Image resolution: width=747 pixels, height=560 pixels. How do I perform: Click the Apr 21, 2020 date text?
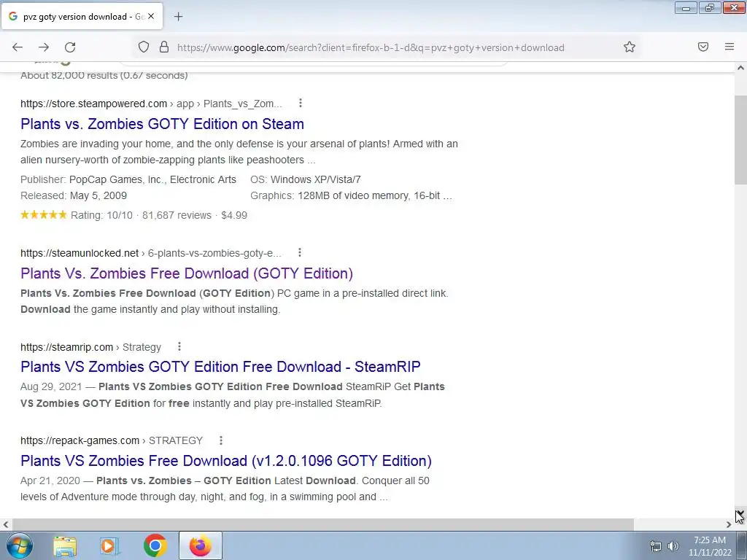point(50,481)
